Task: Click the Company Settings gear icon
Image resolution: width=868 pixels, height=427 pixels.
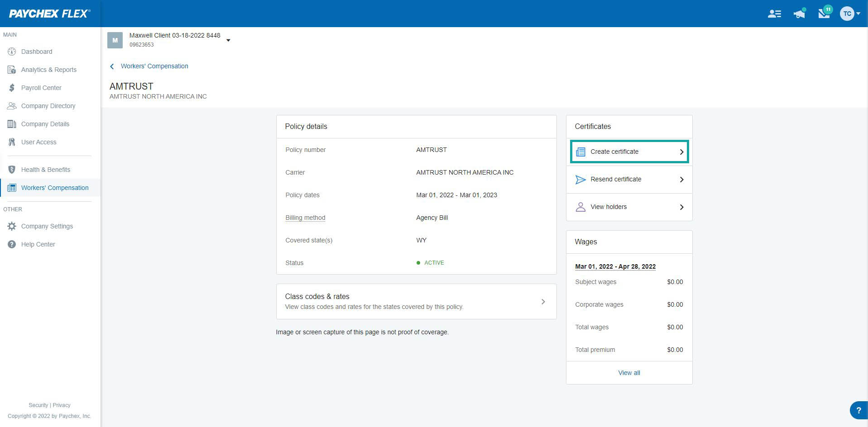Action: tap(12, 226)
